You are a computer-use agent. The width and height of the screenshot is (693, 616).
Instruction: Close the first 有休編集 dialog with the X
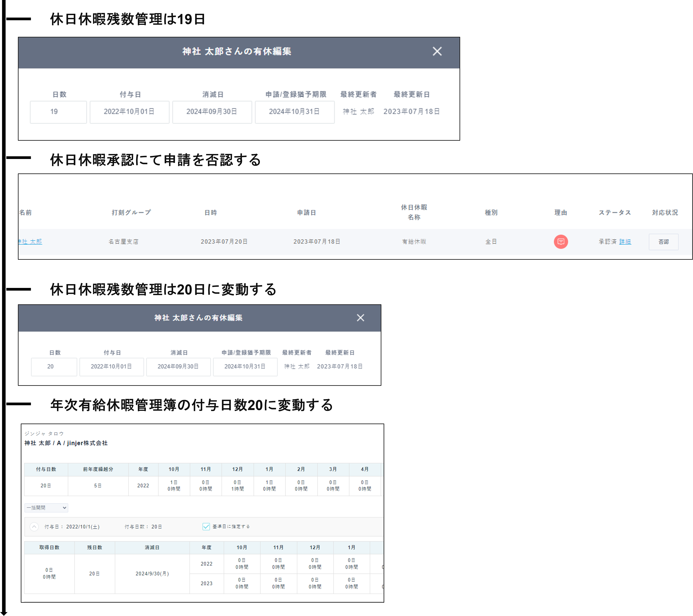[x=437, y=51]
